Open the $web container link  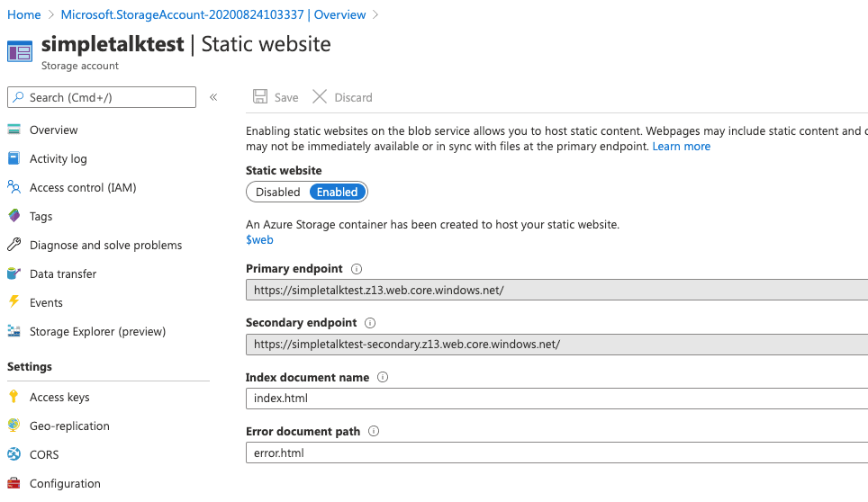tap(259, 239)
